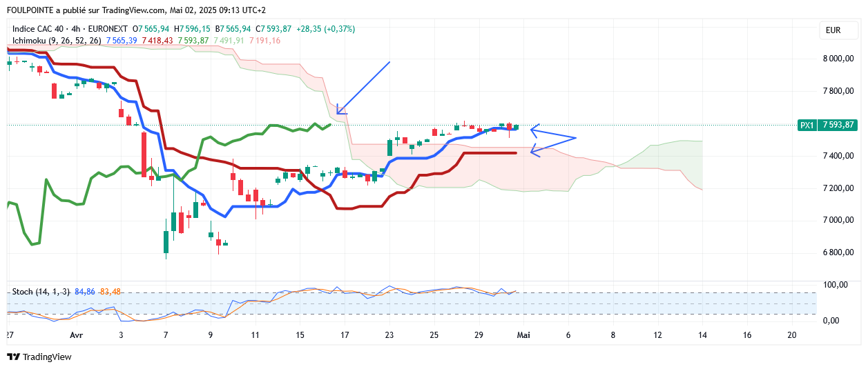This screenshot has width=868, height=369.
Task: Click the '11' date label on time axis
Action: [x=255, y=335]
